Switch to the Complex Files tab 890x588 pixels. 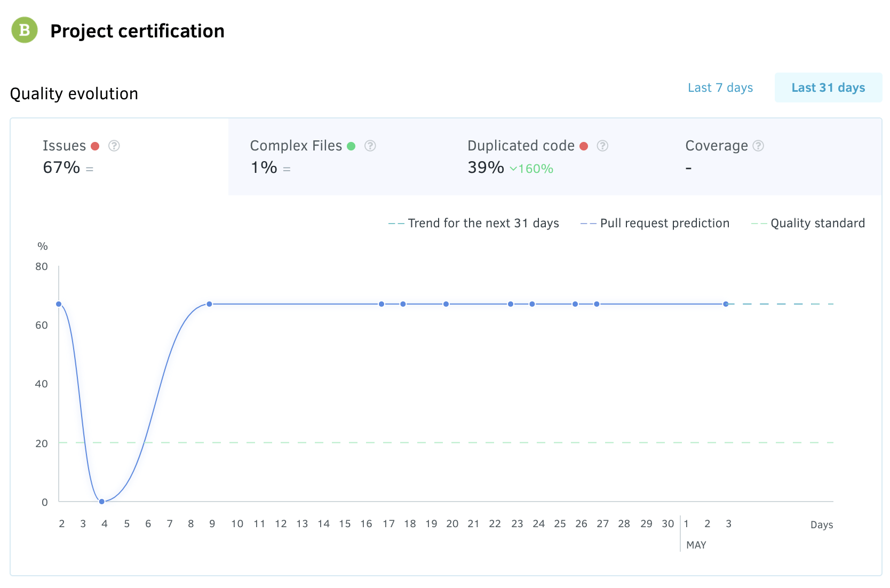pyautogui.click(x=336, y=157)
